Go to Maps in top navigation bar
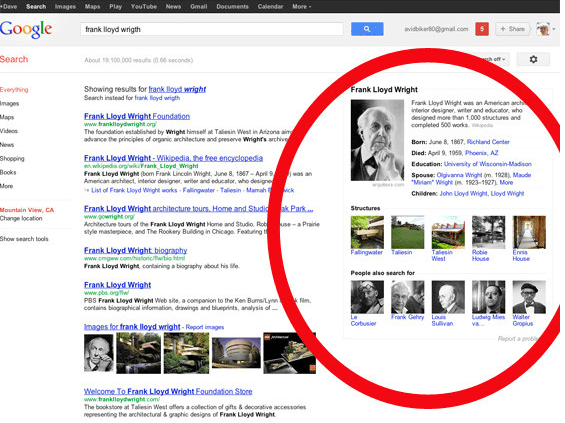This screenshot has width=565, height=423. [x=92, y=6]
